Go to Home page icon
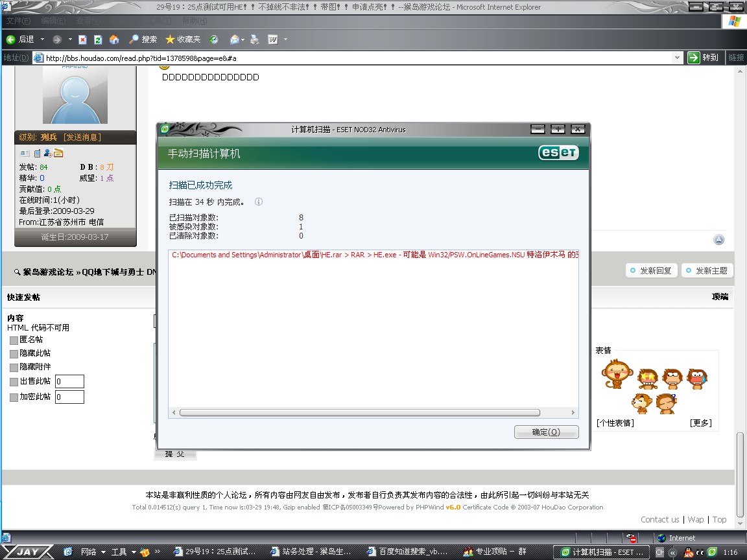 (114, 40)
